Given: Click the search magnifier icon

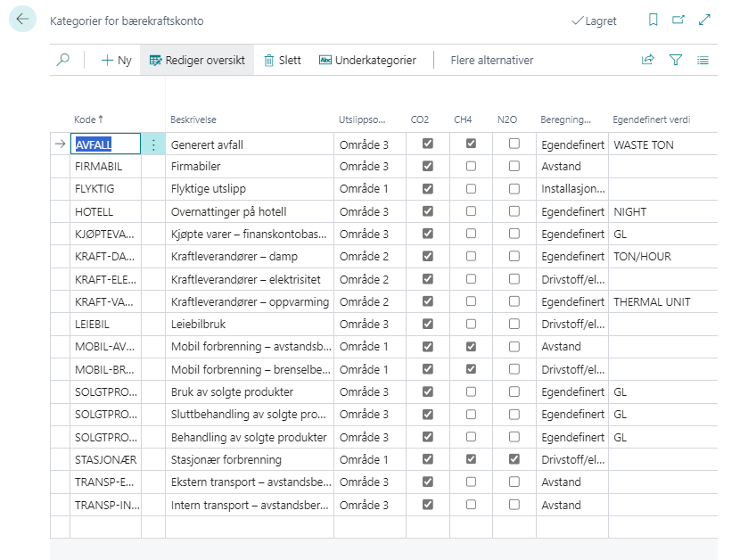Looking at the screenshot, I should [62, 61].
